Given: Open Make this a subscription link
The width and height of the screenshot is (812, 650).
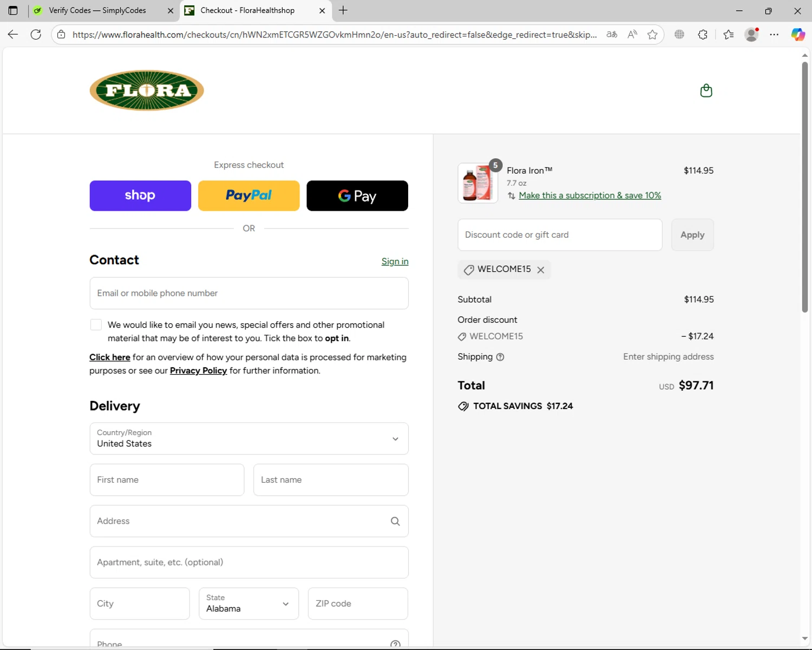Looking at the screenshot, I should 590,196.
